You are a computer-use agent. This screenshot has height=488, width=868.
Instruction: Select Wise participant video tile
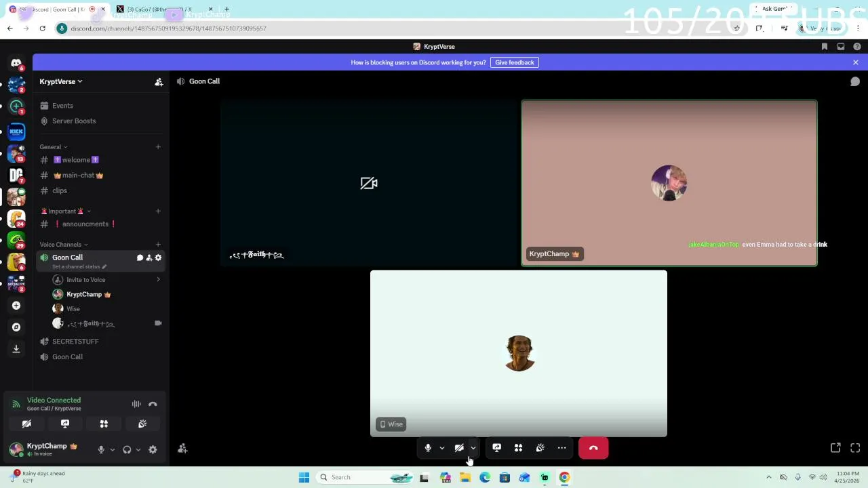519,354
